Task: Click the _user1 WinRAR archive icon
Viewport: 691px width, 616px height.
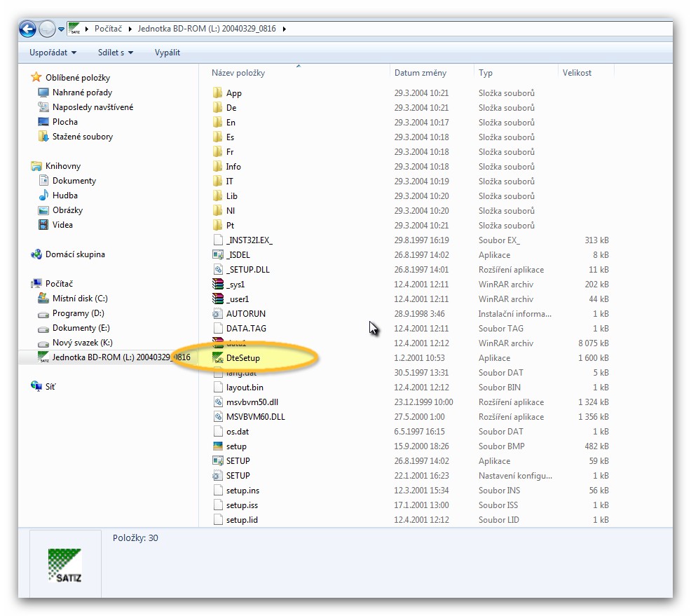Action: 217,299
